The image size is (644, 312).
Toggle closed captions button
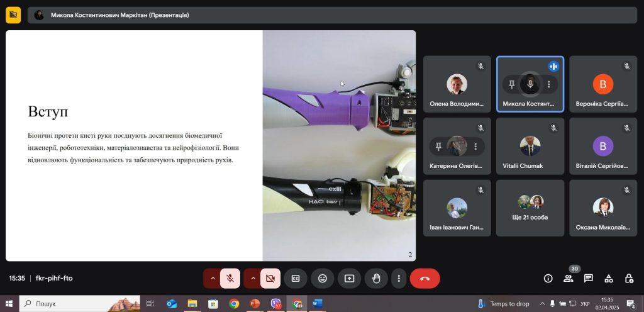296,278
